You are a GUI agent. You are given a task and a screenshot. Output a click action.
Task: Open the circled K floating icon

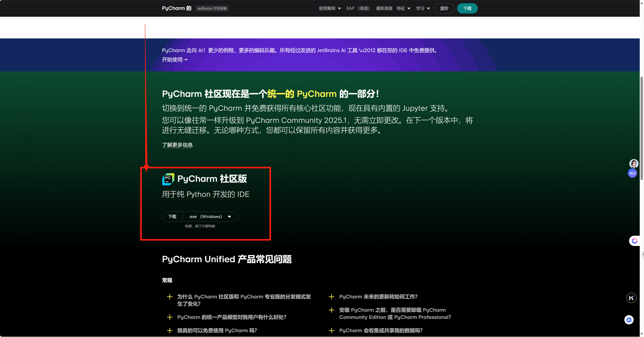[631, 298]
